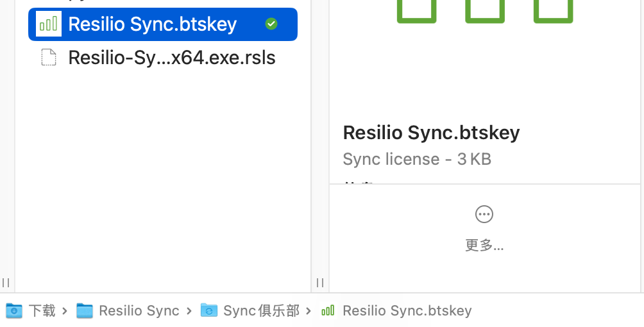Select the Resilio Sync.btskey file row

coord(163,24)
